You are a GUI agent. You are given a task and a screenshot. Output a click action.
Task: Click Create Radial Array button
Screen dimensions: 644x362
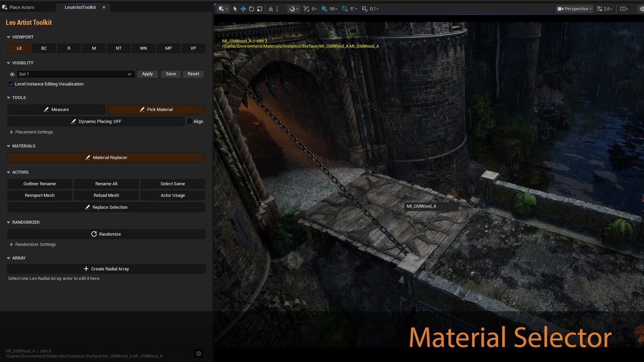coord(106,269)
